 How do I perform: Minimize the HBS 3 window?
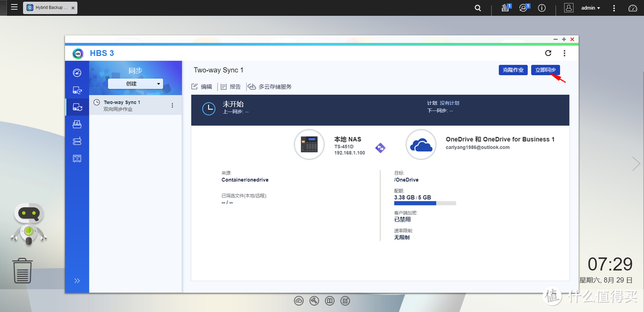pos(556,39)
